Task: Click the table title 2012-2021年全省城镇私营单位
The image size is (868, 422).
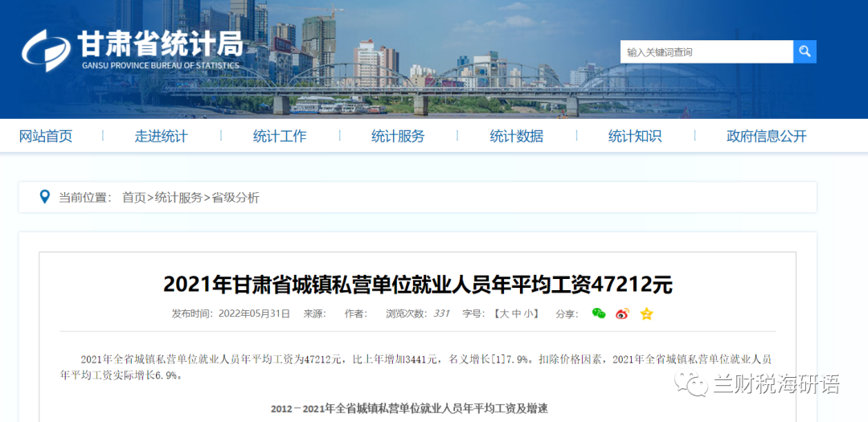Action: pos(409,408)
